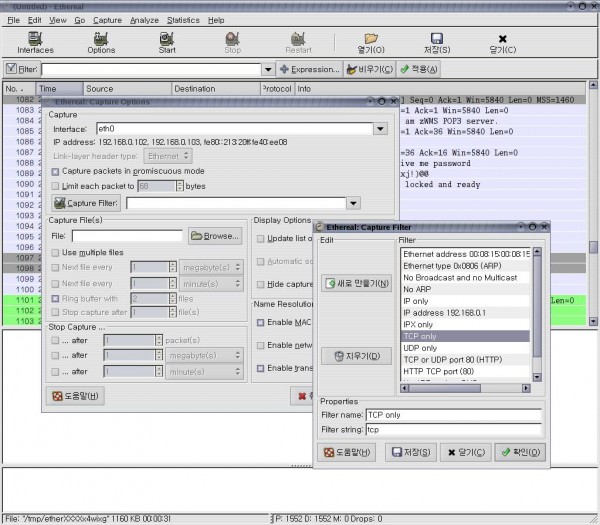Open the Analyze menu
This screenshot has width=600, height=525.
point(144,20)
